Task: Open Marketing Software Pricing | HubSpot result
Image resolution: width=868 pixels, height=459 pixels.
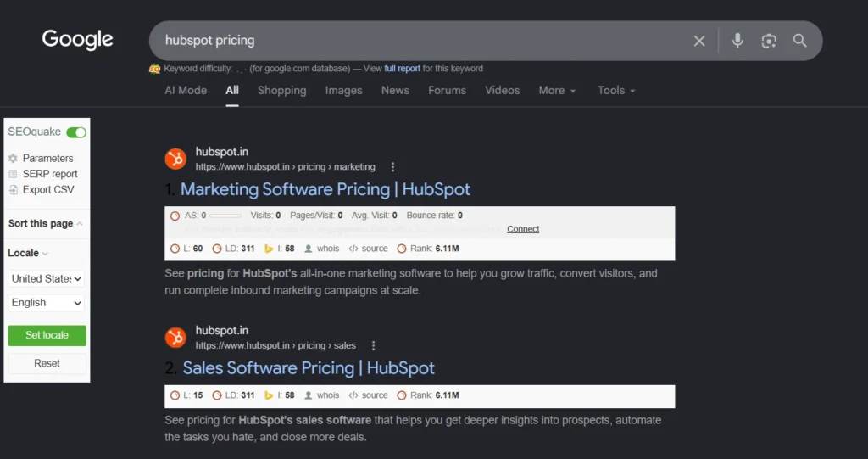Action: coord(325,189)
